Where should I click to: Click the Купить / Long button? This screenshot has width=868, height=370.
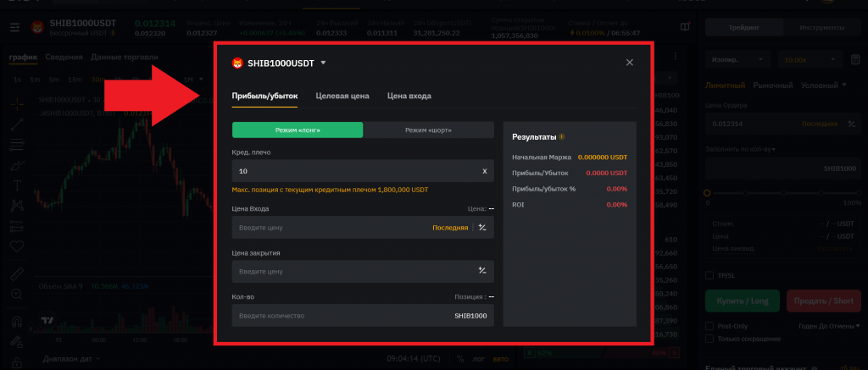tap(743, 301)
